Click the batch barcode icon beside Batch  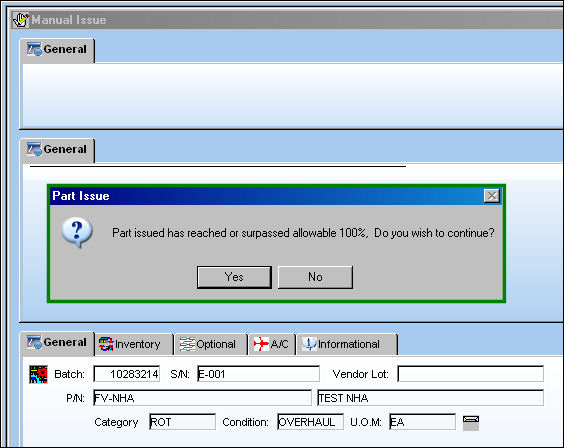click(38, 374)
